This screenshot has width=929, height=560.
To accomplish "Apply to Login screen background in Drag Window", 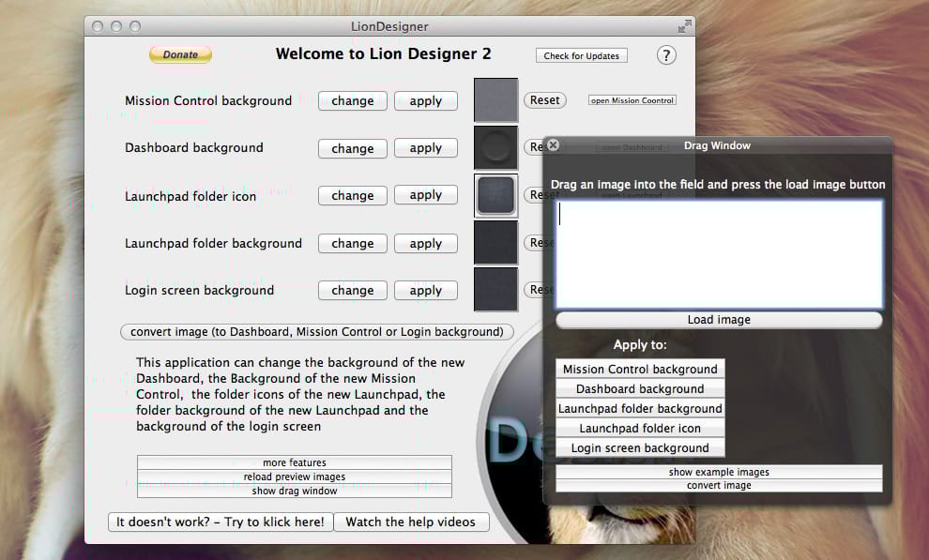I will click(640, 448).
